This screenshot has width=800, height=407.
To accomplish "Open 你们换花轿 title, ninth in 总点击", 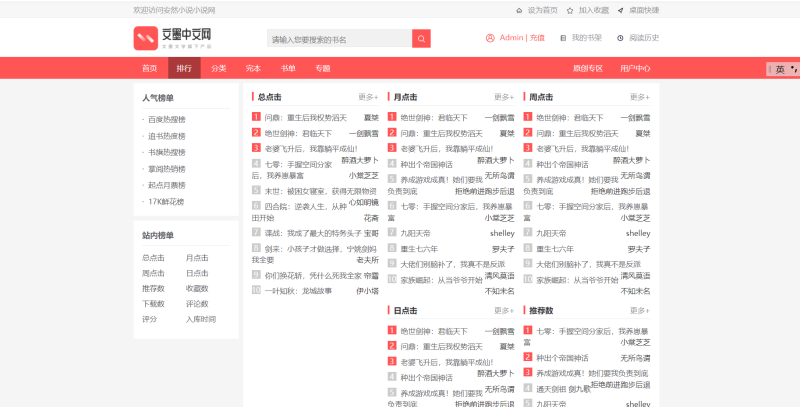I will (313, 276).
